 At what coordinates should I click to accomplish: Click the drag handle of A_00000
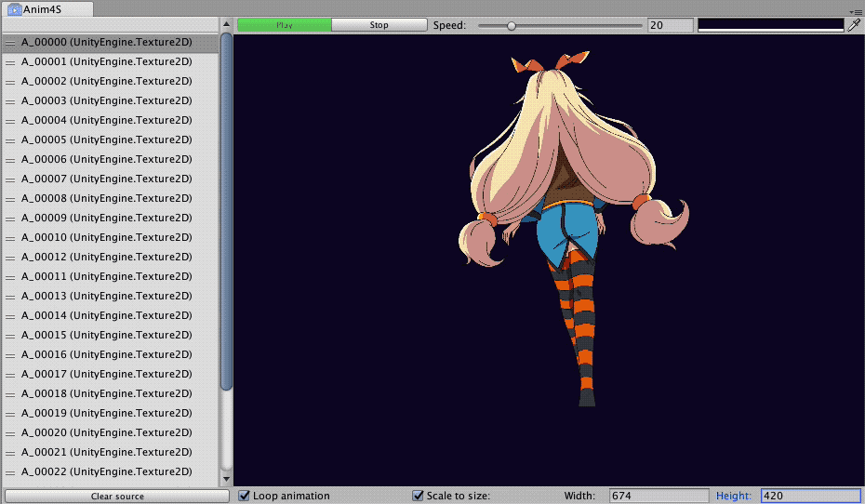click(x=10, y=43)
